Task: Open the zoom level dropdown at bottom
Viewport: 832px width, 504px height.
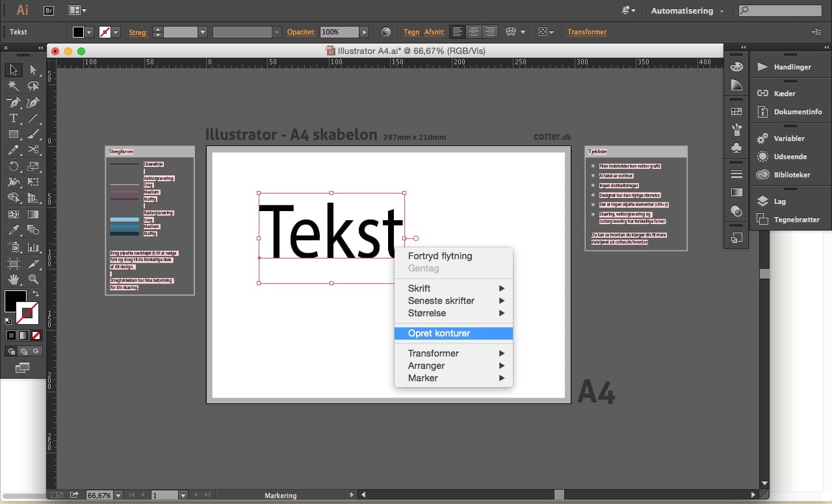Action: 118,495
